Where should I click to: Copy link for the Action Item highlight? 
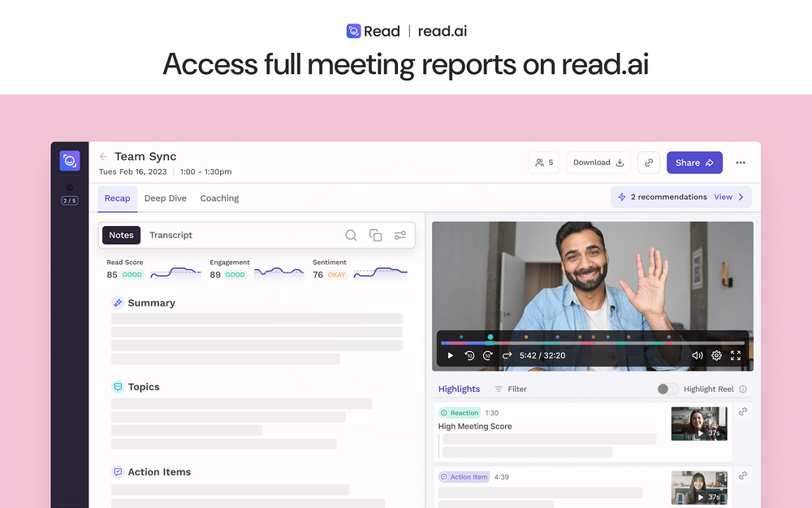point(743,475)
